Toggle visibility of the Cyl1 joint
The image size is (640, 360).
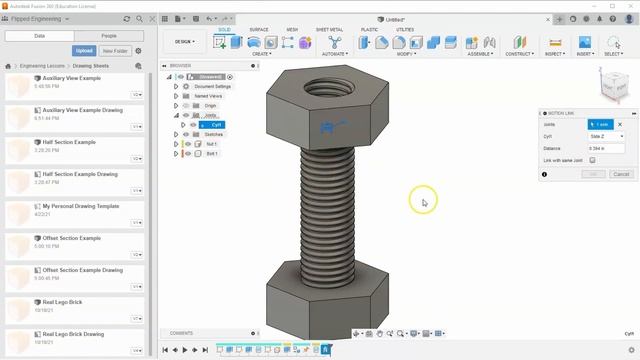click(x=193, y=125)
